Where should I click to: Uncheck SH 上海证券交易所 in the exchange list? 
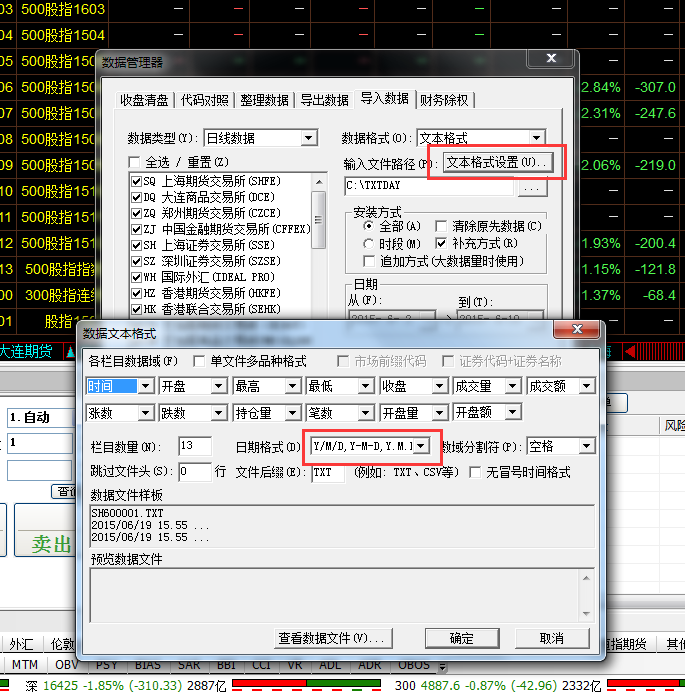click(137, 245)
